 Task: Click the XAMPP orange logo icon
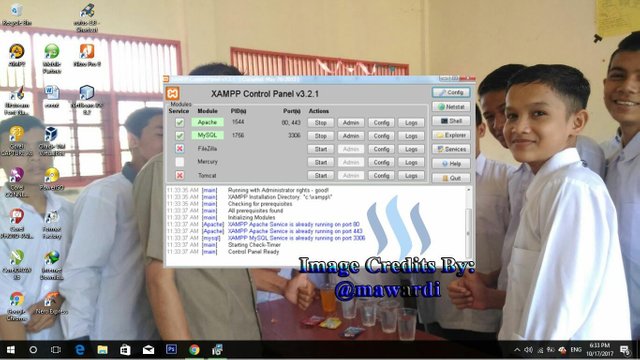pyautogui.click(x=173, y=93)
